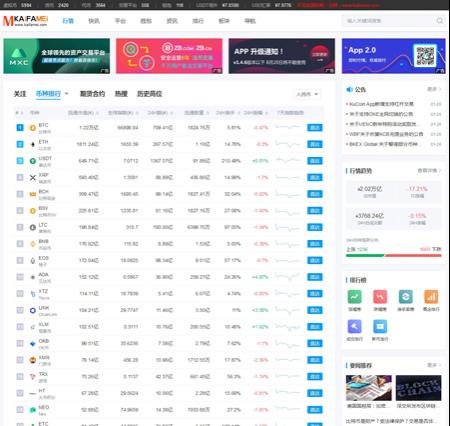Open the orange bar-chart ranking icon
This screenshot has width=450, height=426.
point(431,297)
